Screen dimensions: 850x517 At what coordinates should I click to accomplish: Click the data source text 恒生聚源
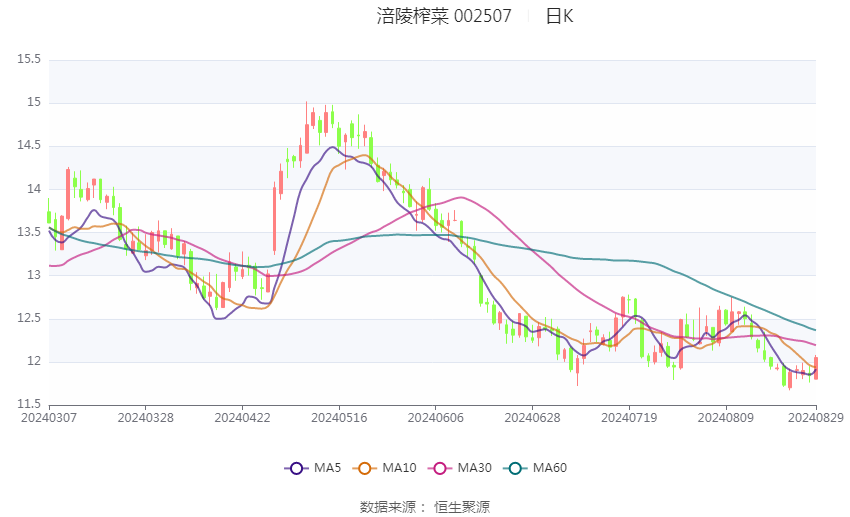(462, 507)
